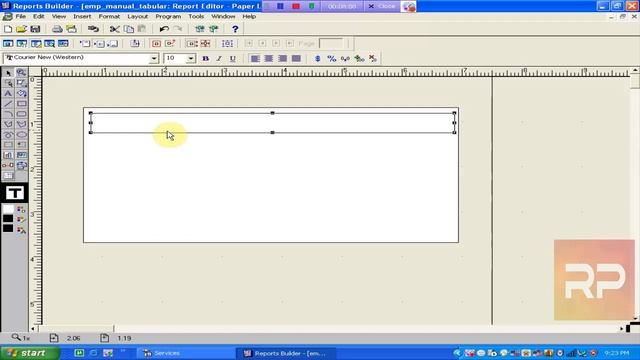The height and width of the screenshot is (360, 640).
Task: Copy the selected object
Action: 129,29
